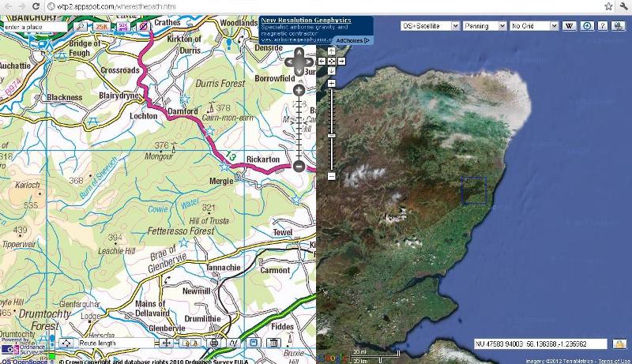
Task: Click the magnifier search icon
Action: tap(81, 27)
